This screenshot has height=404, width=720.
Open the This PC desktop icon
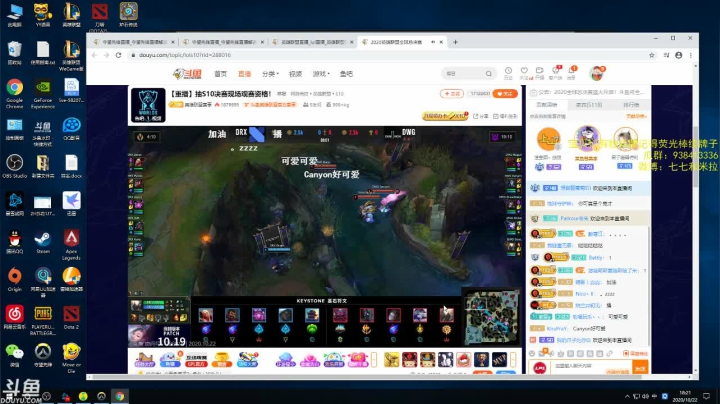[x=15, y=15]
